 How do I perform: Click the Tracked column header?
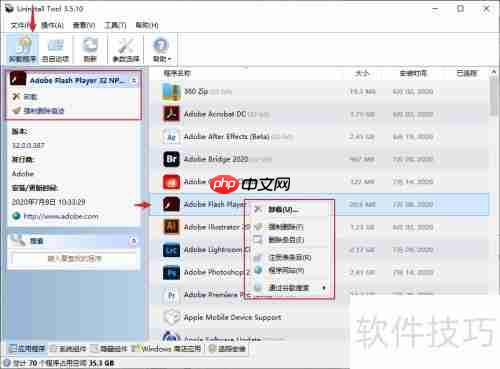[x=466, y=73]
